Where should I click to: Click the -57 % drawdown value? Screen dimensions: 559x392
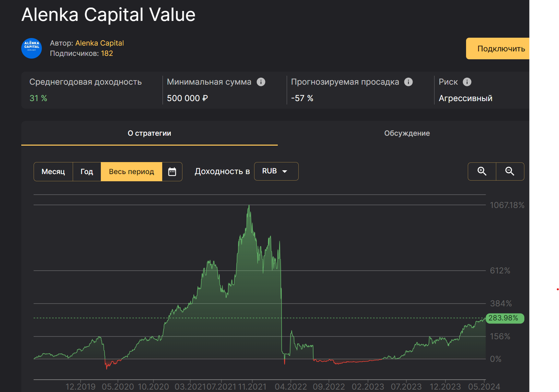tap(302, 98)
